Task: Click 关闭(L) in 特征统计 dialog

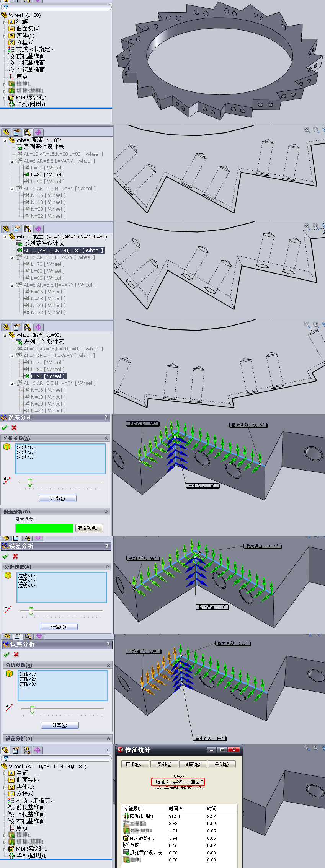Action: click(x=222, y=764)
